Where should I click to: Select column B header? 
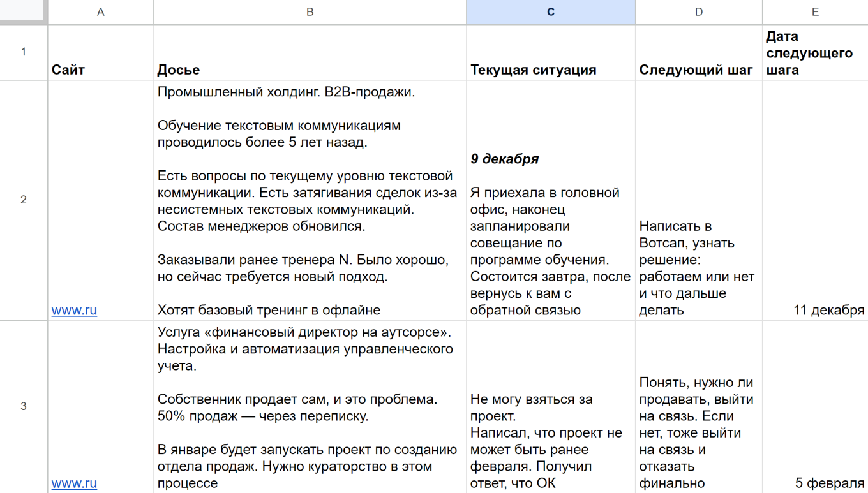(310, 11)
